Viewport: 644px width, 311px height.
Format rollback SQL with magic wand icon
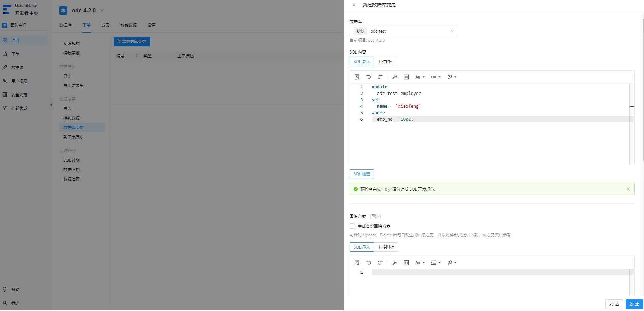pyautogui.click(x=395, y=263)
